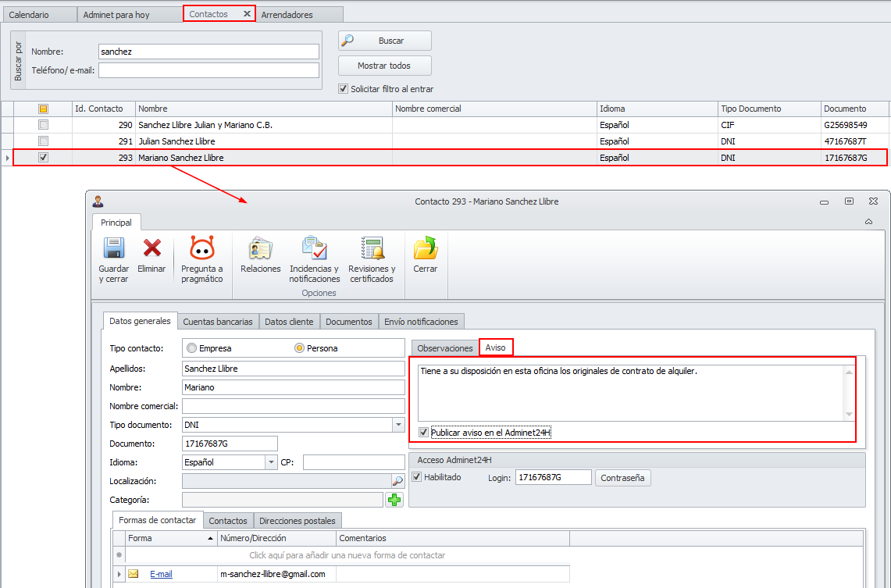
Task: Click the E-mail link in contact forms
Action: coord(161,575)
